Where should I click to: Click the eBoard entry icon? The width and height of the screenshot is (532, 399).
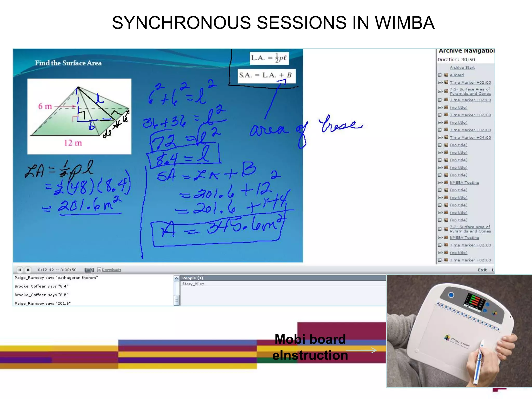(x=446, y=75)
